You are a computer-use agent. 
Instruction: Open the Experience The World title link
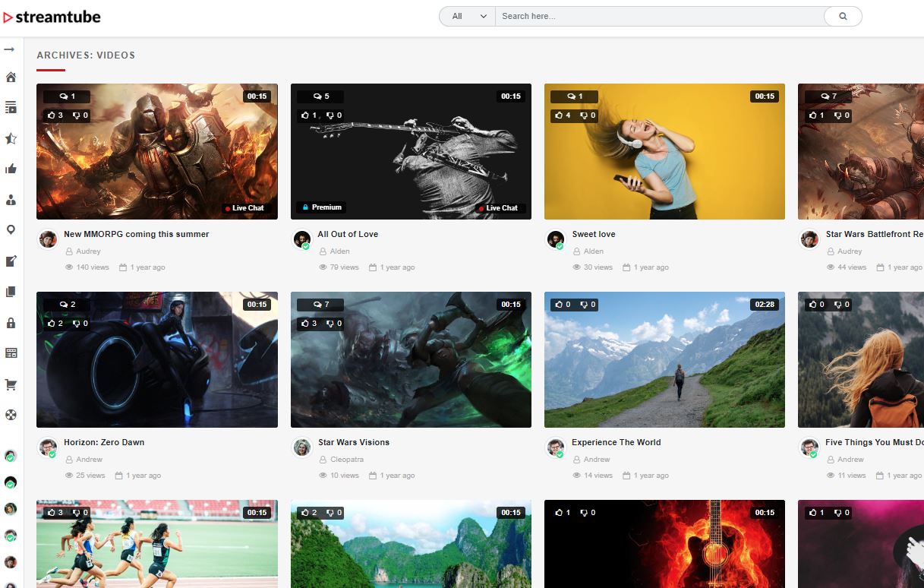coord(617,442)
